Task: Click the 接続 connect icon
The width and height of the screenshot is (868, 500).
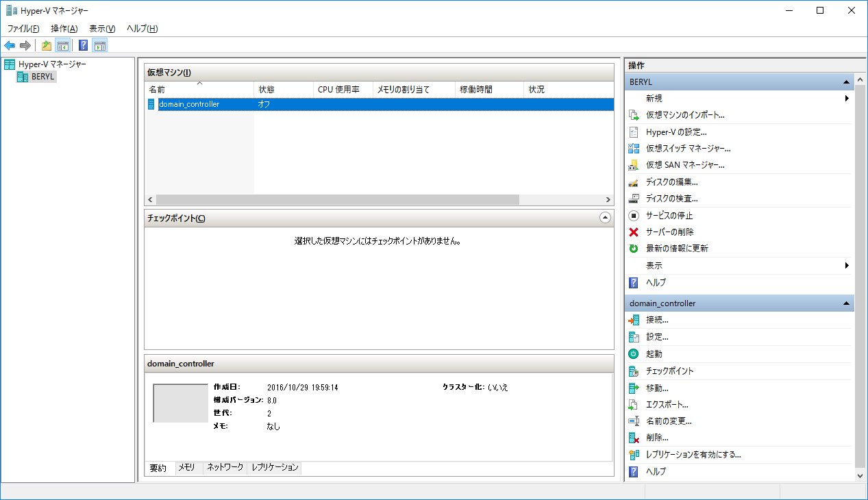Action: point(634,320)
